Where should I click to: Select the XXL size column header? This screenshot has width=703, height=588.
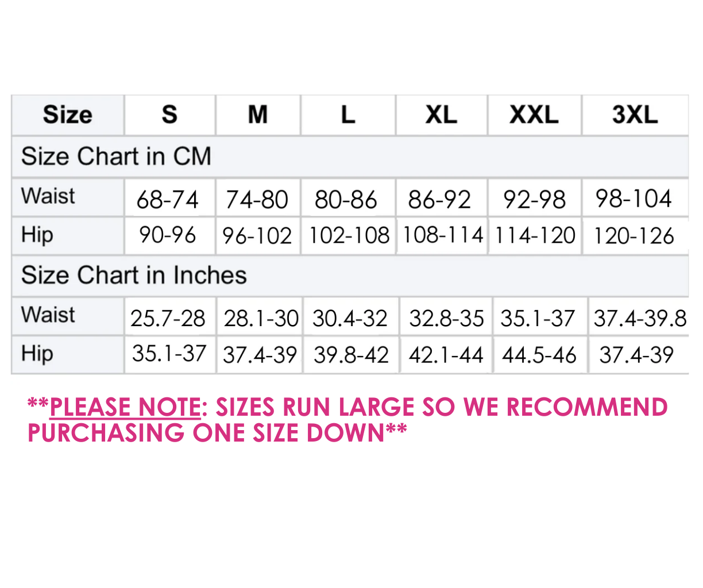click(x=534, y=115)
